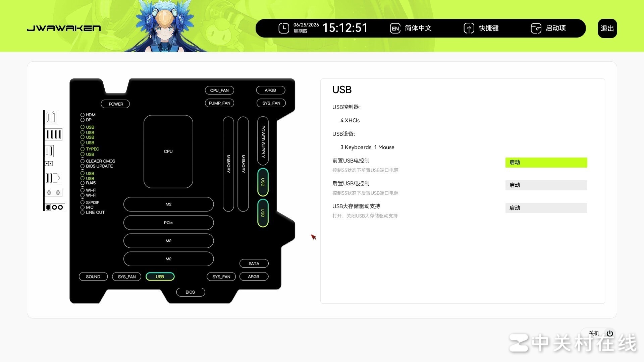Select the M2 slot above PCIe
Screen dimensions: 644x362
coord(168,204)
